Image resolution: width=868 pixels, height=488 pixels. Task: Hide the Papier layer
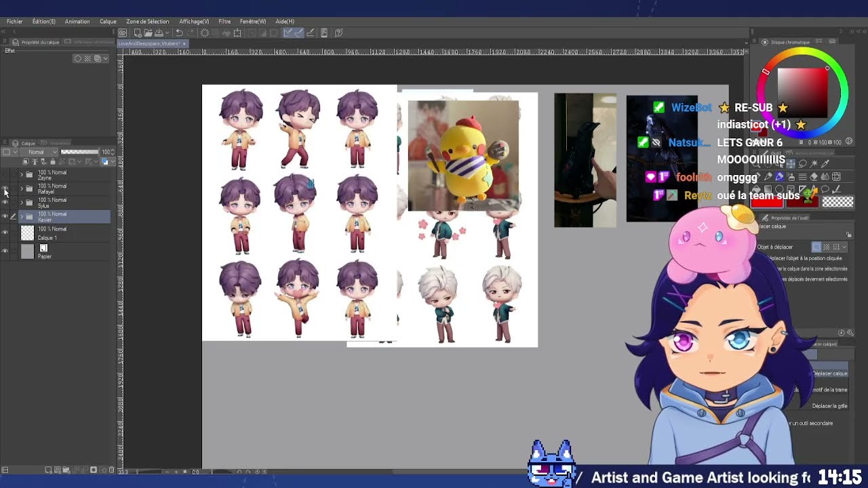(x=5, y=251)
